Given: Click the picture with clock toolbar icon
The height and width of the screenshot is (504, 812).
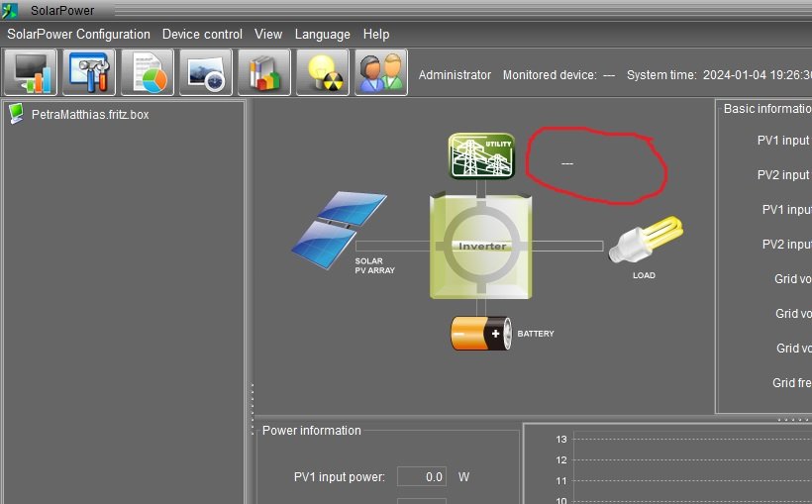Looking at the screenshot, I should (x=206, y=73).
